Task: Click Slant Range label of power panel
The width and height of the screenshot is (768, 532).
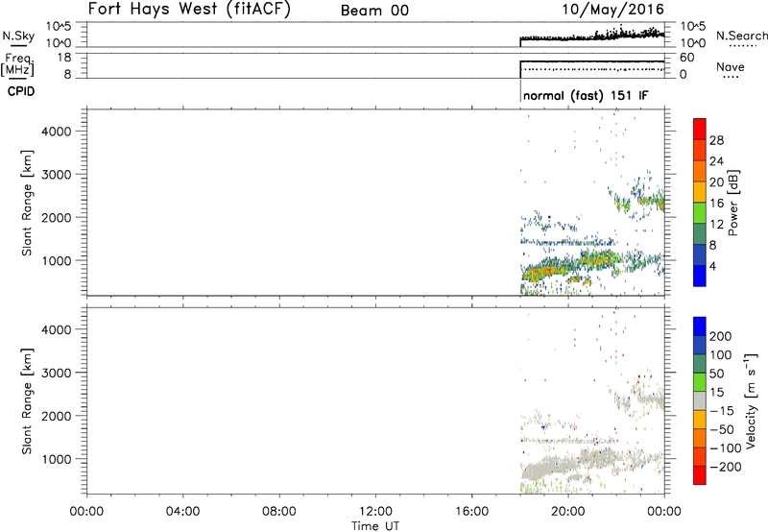Action: (x=27, y=203)
